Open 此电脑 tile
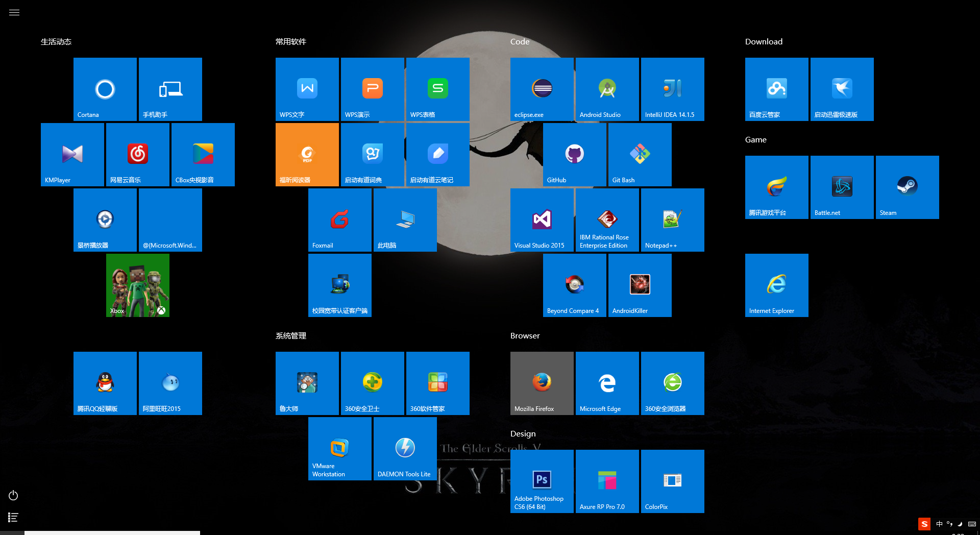 405,220
